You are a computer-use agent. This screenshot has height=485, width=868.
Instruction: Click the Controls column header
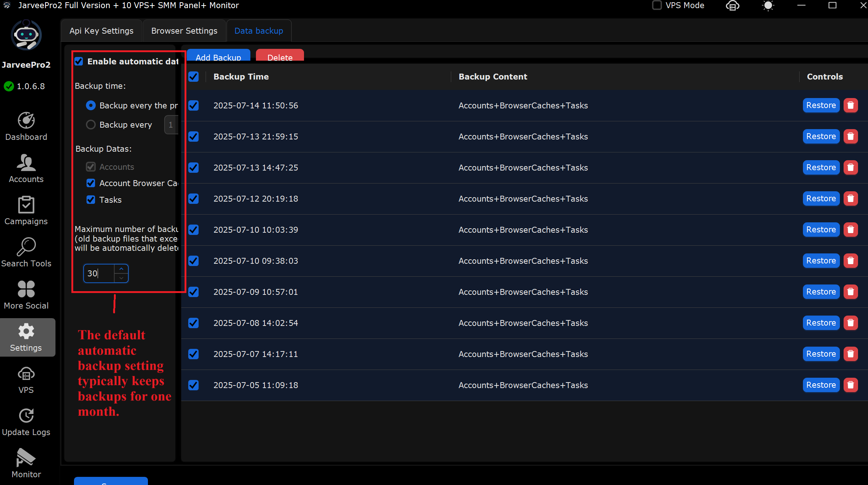pyautogui.click(x=825, y=77)
